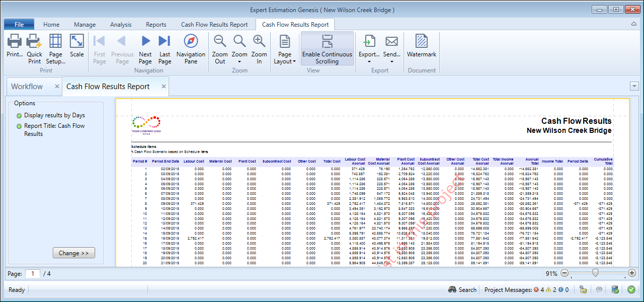The width and height of the screenshot is (644, 302).
Task: Open the File menu
Action: tap(19, 24)
